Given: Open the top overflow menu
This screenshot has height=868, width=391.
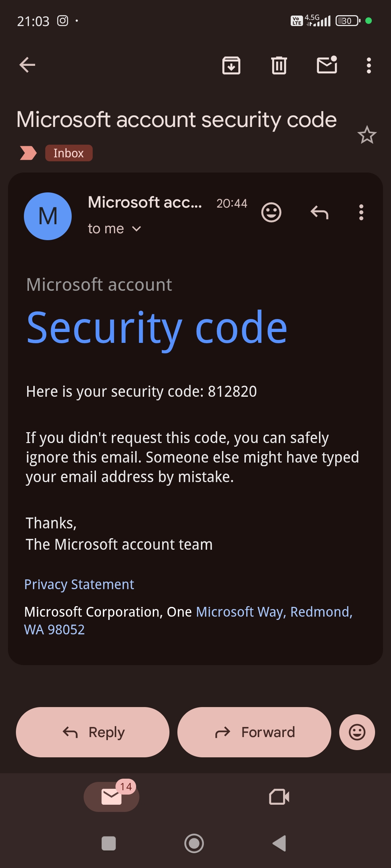Looking at the screenshot, I should coord(369,65).
